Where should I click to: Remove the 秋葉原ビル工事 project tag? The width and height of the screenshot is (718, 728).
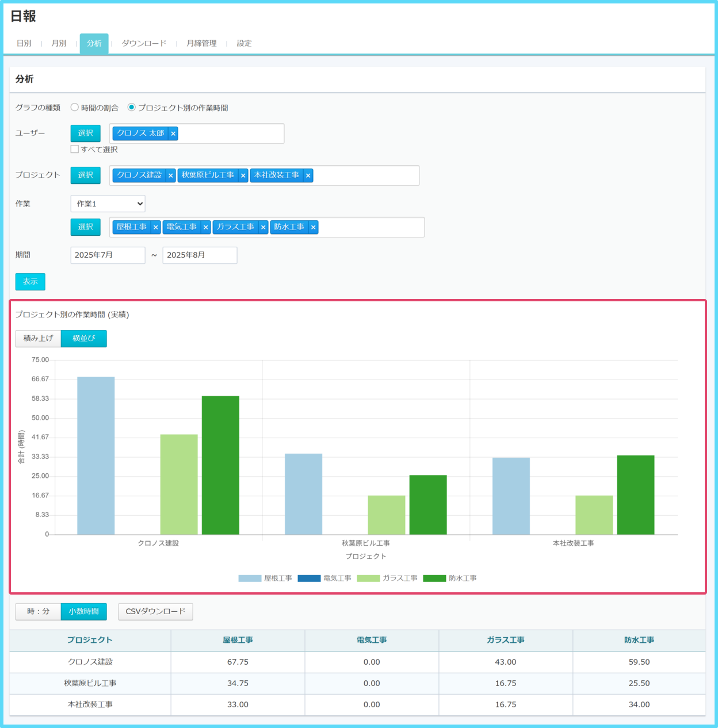point(243,175)
